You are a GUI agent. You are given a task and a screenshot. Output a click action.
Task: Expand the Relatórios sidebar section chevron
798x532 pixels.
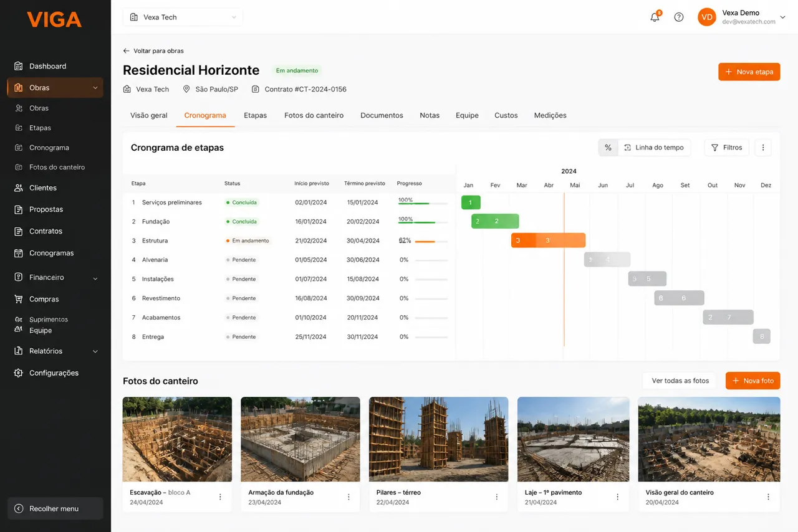[95, 351]
